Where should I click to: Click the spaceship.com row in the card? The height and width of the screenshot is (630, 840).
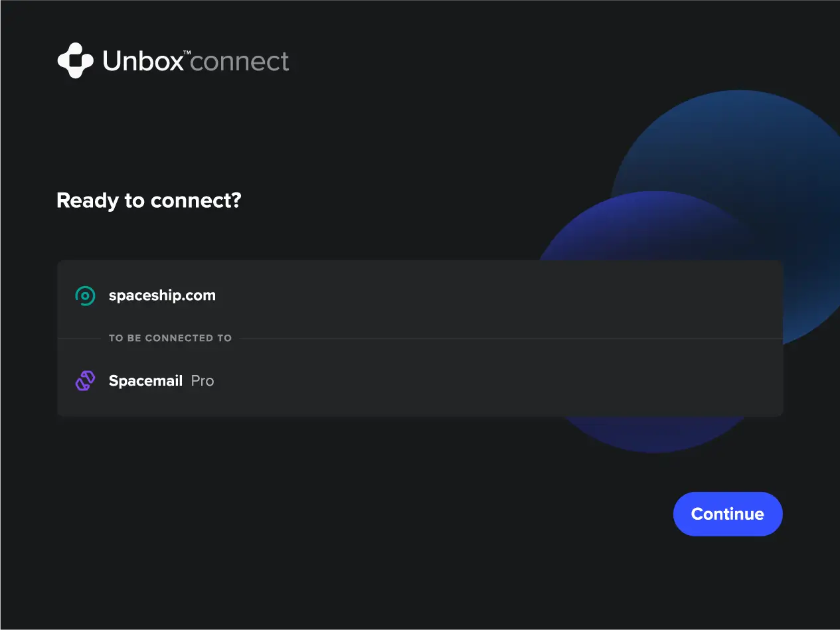(420, 295)
